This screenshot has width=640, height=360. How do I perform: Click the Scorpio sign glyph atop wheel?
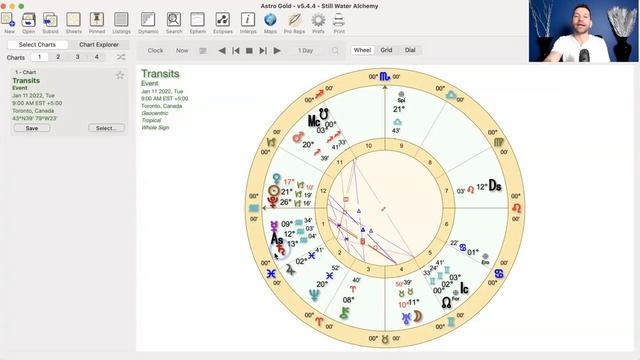(384, 76)
